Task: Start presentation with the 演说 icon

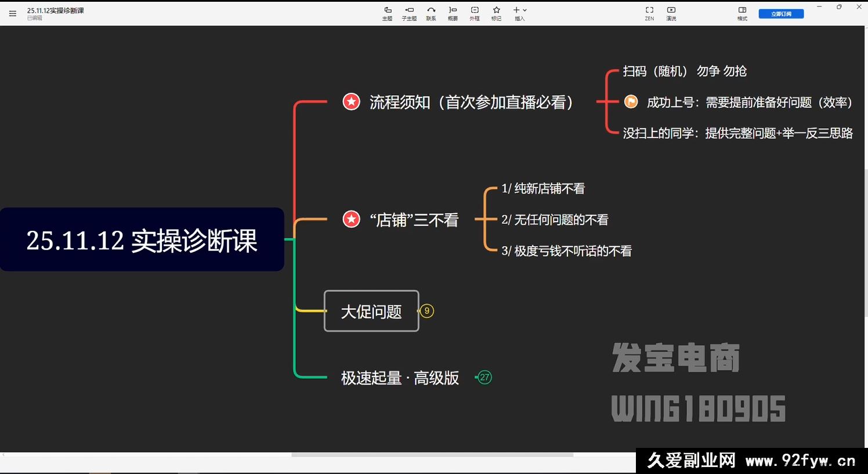Action: 671,13
